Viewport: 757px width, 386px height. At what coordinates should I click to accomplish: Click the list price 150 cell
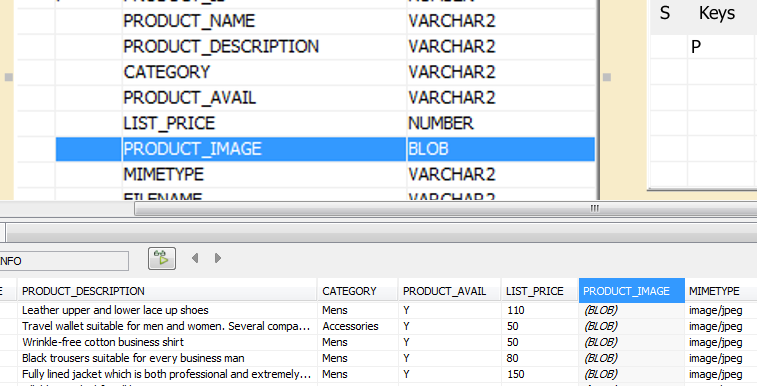pos(540,374)
